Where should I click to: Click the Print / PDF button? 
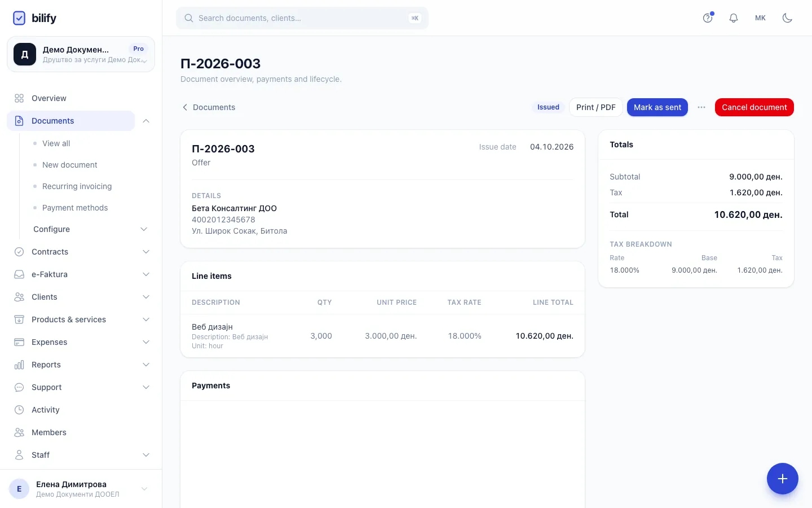pos(596,107)
